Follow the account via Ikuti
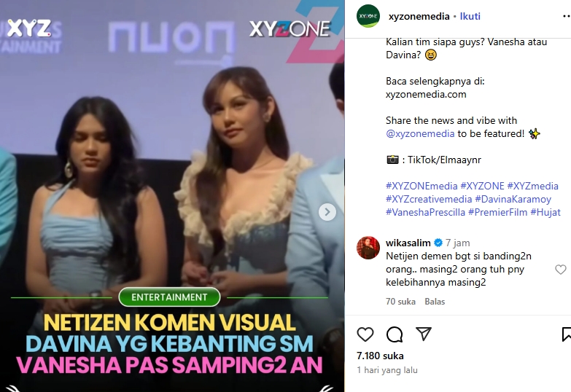 [470, 16]
